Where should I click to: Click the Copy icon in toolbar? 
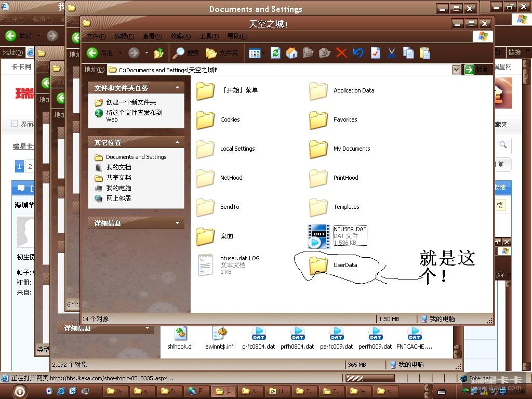408,53
